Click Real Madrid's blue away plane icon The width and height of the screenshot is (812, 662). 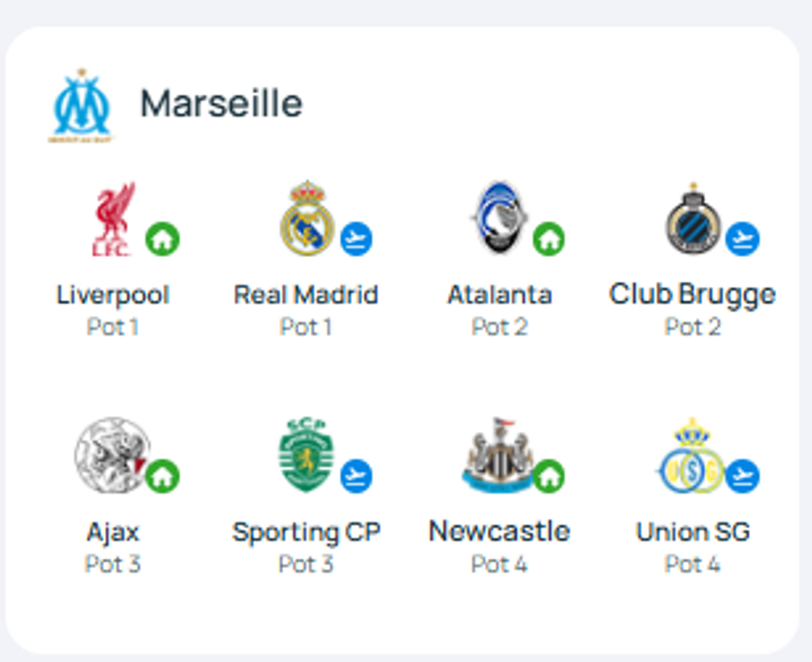coord(356,239)
